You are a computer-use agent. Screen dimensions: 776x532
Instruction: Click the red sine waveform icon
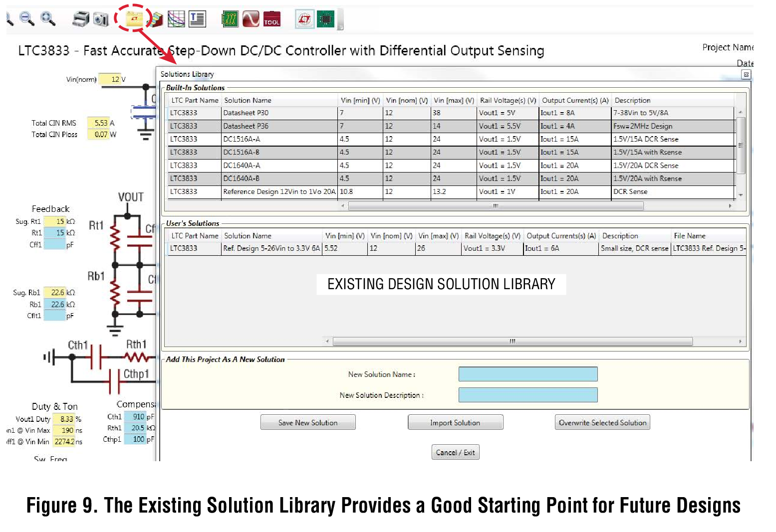pyautogui.click(x=251, y=19)
